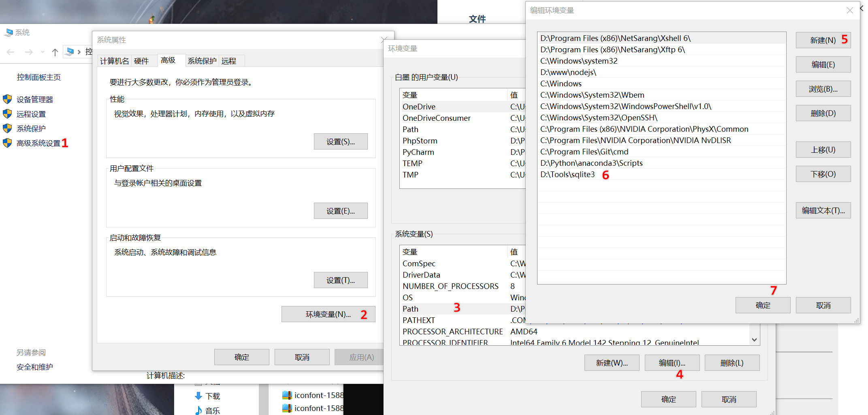Cancel the edit environment variable dialog
Viewport: 868px width, 415px height.
coord(823,305)
